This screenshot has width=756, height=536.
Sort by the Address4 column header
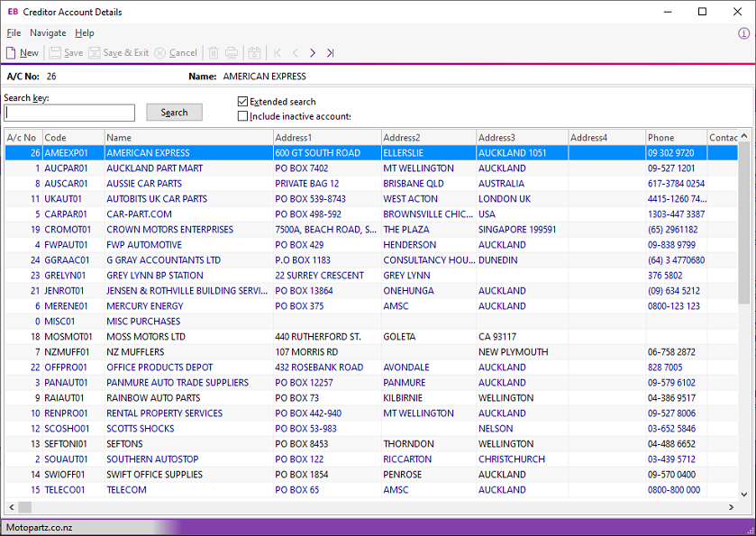click(x=607, y=137)
